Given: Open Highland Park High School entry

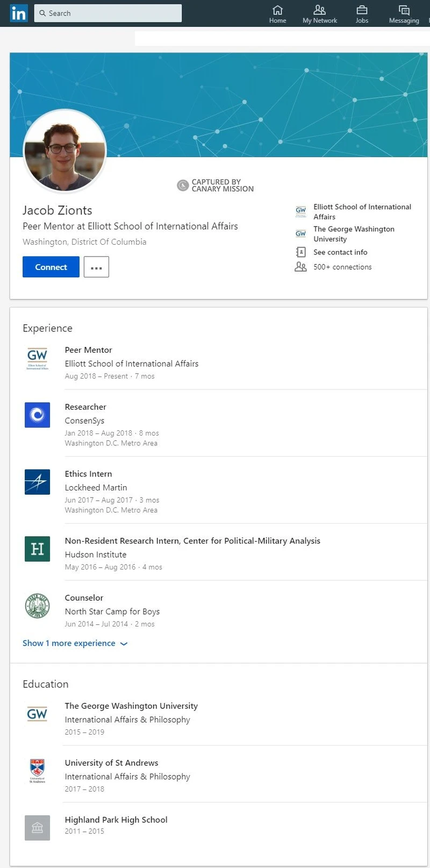Looking at the screenshot, I should click(116, 820).
